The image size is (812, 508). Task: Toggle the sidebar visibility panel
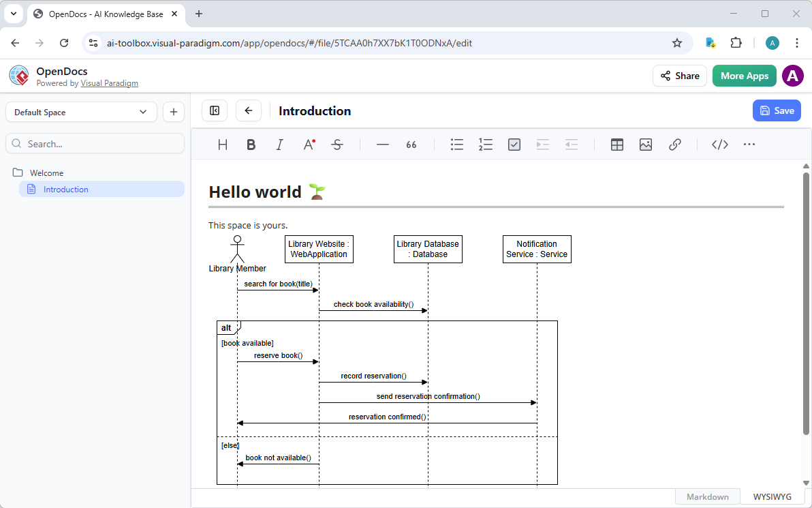[215, 110]
